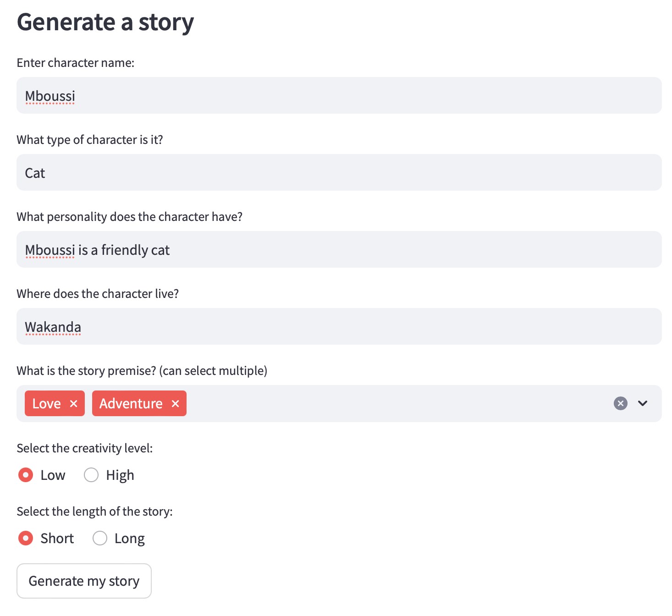Remove the Adventure premise tag
672x616 pixels.
(175, 404)
